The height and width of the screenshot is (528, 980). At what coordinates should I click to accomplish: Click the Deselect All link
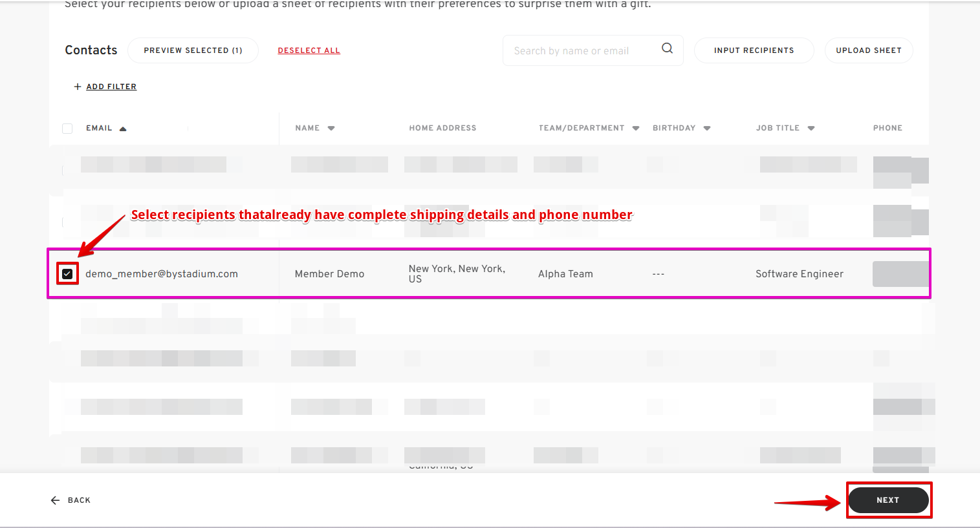tap(309, 50)
